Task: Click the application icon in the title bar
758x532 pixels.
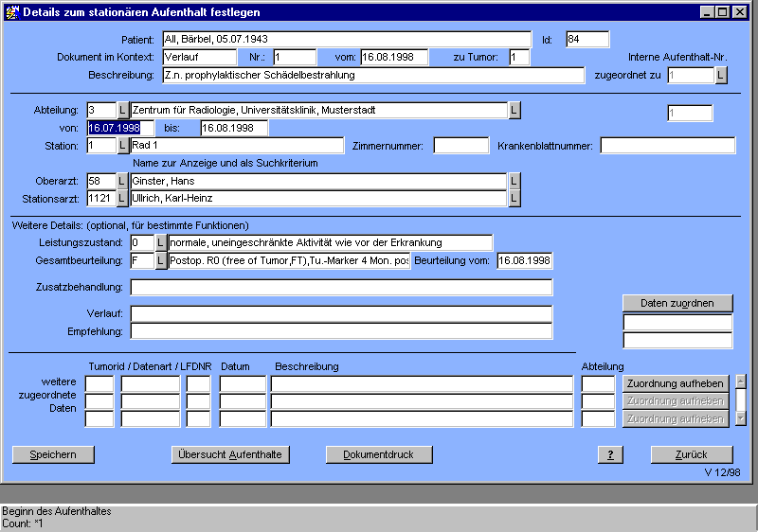Action: point(11,12)
